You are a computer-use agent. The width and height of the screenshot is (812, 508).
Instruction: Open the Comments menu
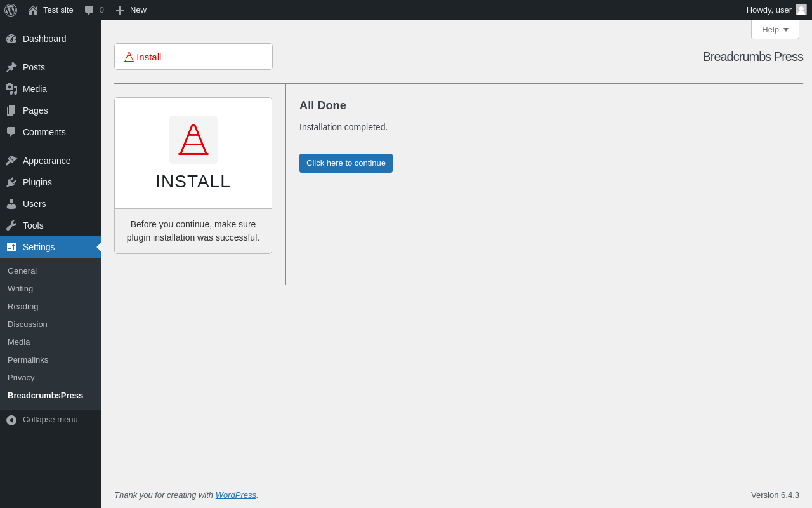[51, 132]
